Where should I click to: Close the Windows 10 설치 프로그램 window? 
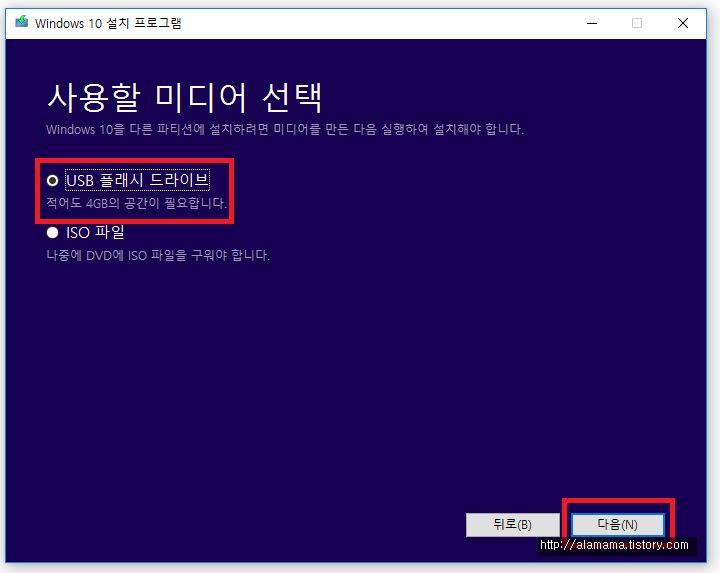pos(683,23)
